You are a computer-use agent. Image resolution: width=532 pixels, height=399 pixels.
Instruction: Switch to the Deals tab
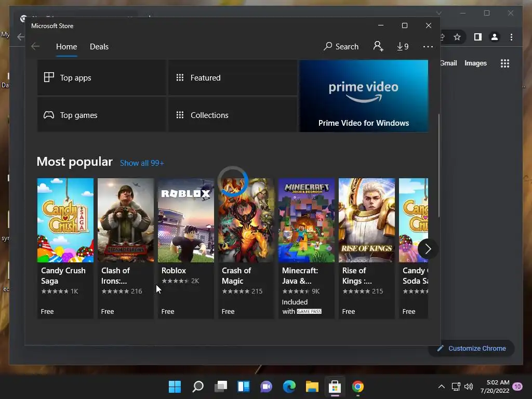(x=99, y=46)
